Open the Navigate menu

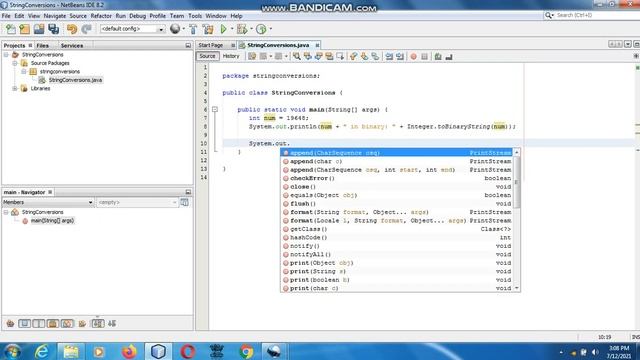(x=55, y=16)
